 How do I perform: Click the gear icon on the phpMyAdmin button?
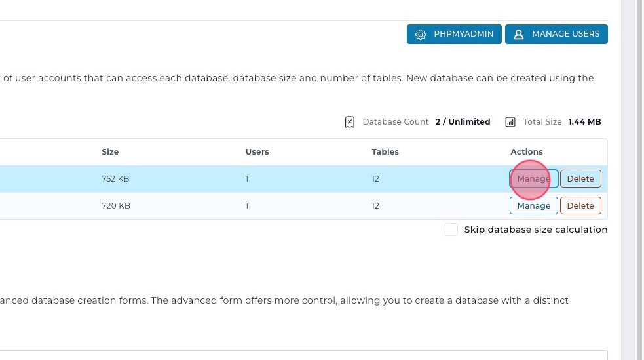point(421,34)
